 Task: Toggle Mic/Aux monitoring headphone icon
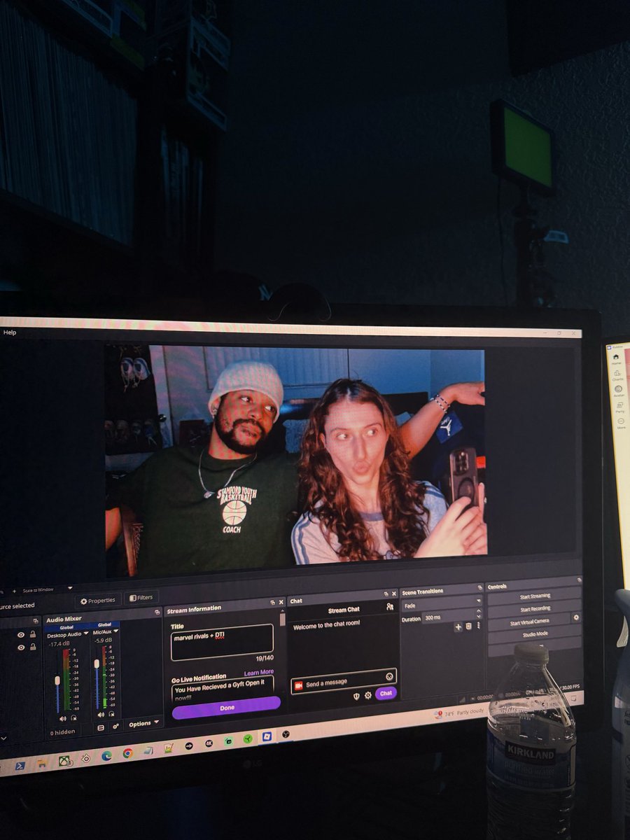click(x=111, y=715)
